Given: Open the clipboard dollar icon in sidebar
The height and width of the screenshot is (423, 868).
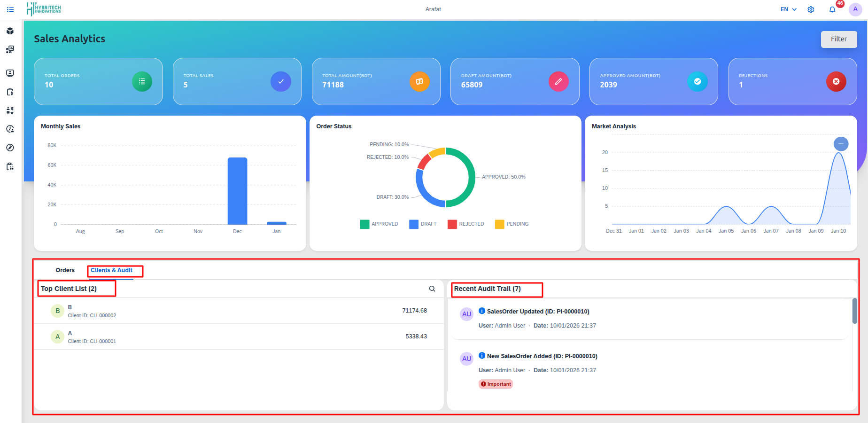Looking at the screenshot, I should (x=10, y=92).
